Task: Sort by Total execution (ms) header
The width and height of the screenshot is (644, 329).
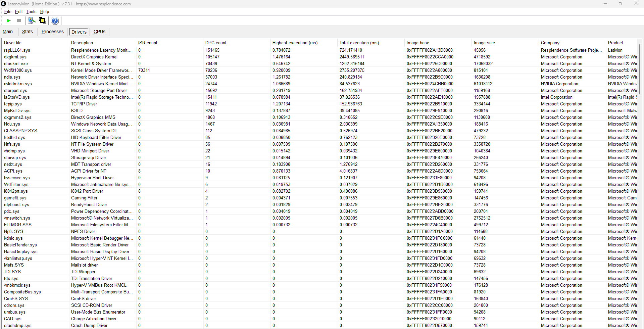Action: [x=371, y=43]
